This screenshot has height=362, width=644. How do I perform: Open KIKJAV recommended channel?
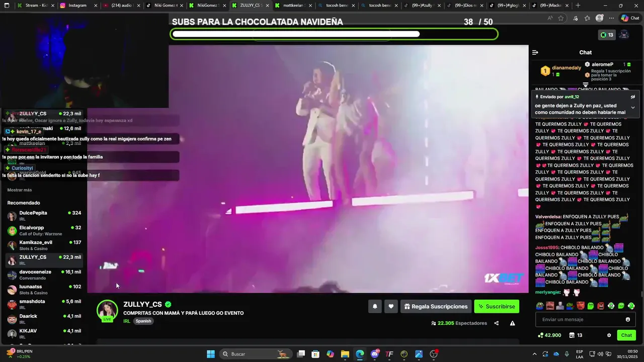44,334
